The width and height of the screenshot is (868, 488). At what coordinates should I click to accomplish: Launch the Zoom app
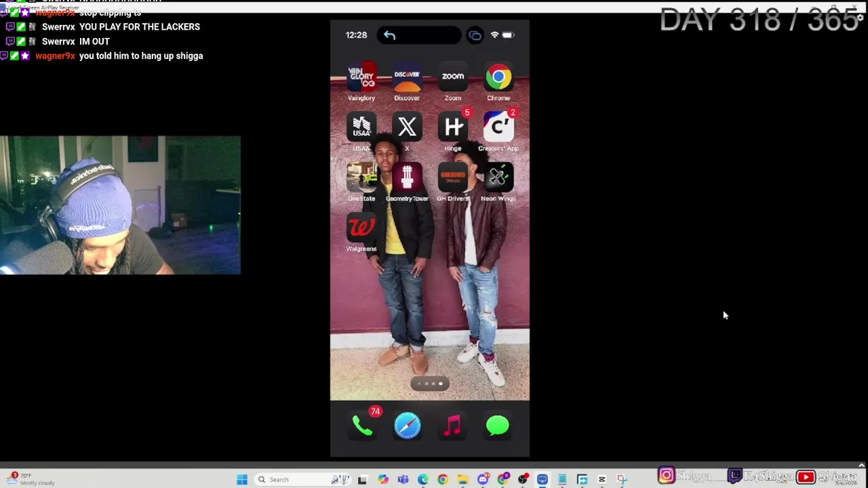point(452,78)
